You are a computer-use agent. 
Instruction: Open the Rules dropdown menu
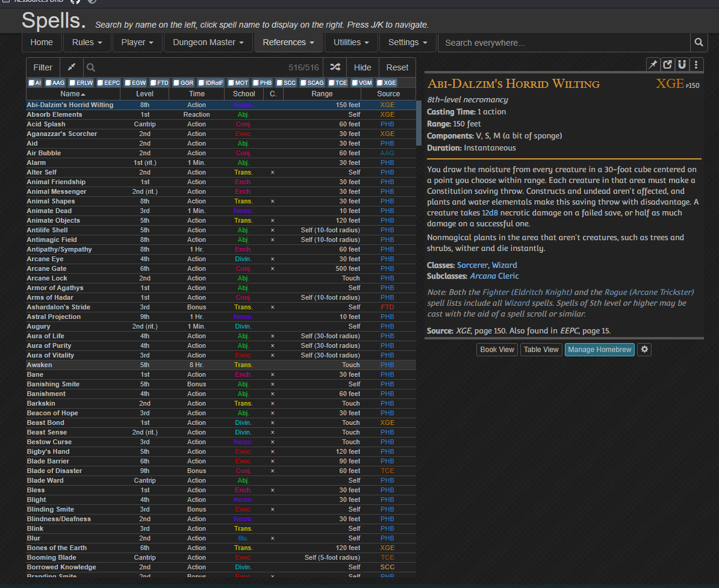tap(87, 43)
